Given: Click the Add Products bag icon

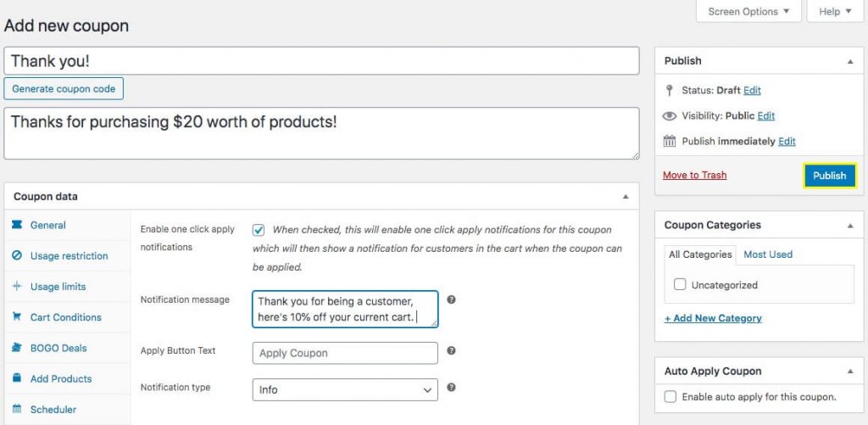Looking at the screenshot, I should tap(17, 378).
